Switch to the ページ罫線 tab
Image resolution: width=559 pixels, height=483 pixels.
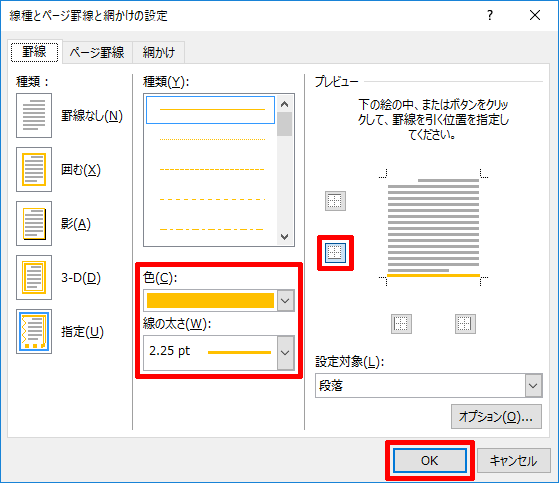coord(97,52)
